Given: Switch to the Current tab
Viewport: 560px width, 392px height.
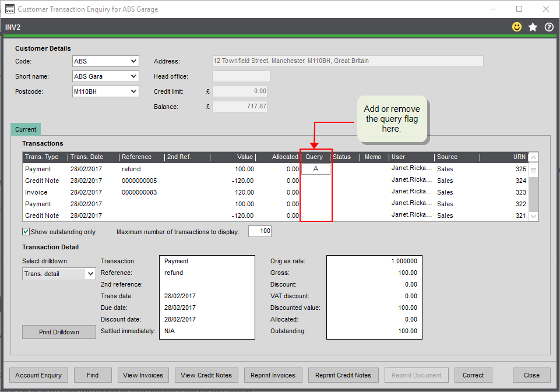Looking at the screenshot, I should tap(25, 129).
